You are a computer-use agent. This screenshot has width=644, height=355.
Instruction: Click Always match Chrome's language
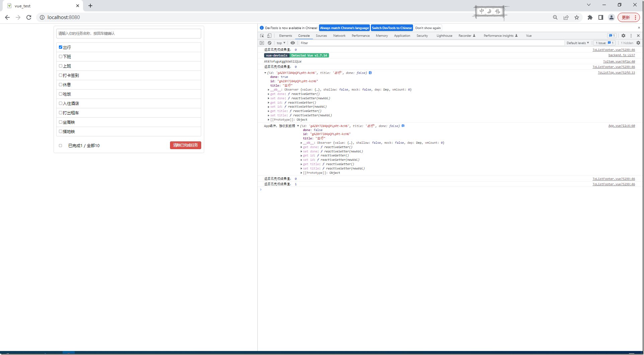[x=344, y=28]
